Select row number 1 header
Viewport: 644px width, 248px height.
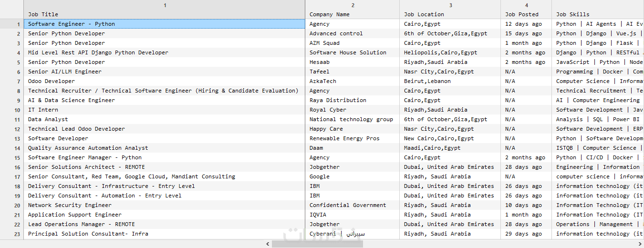click(x=12, y=24)
